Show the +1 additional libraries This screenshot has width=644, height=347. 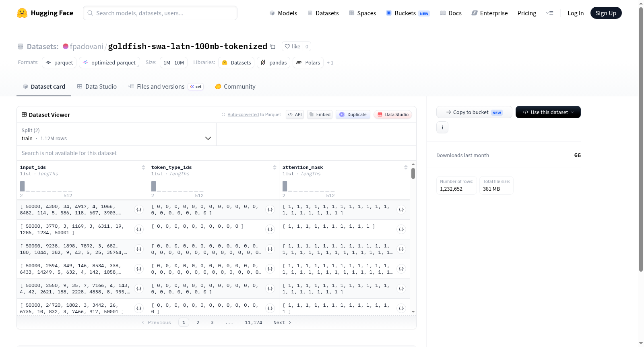330,62
